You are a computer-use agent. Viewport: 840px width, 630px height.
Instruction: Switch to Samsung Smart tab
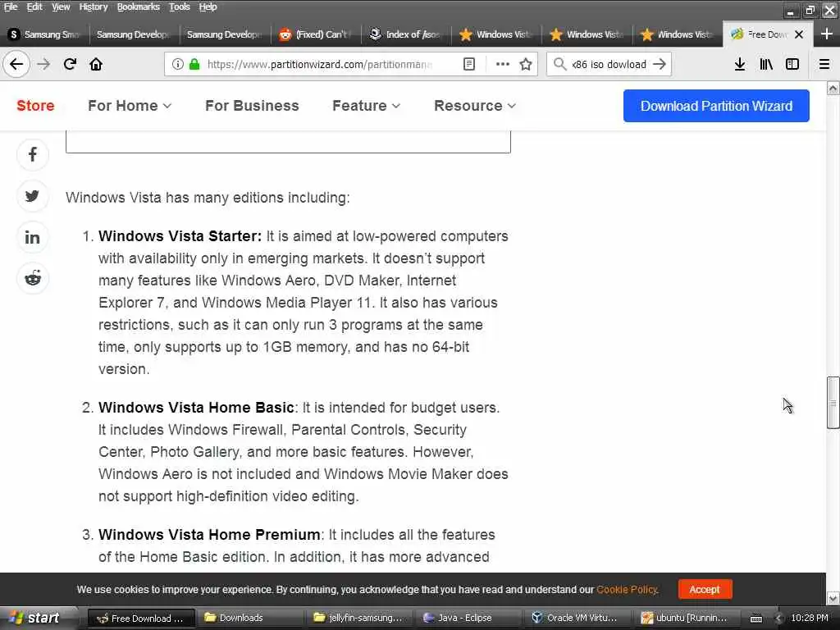(45, 34)
